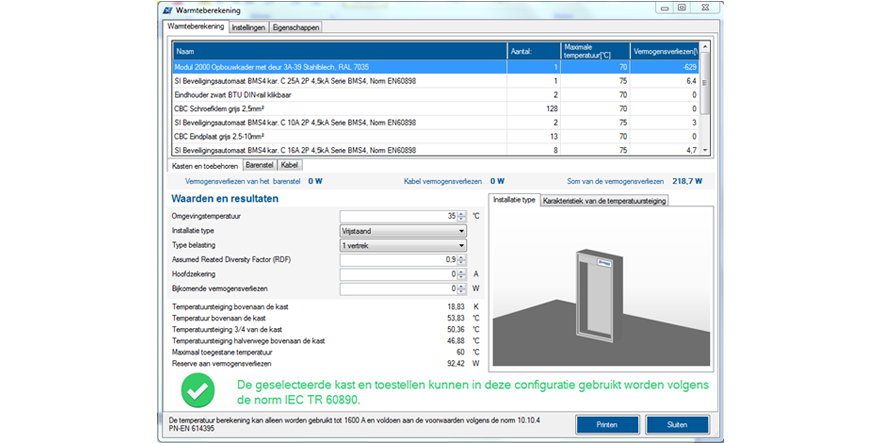Image resolution: width=880 pixels, height=443 pixels.
Task: Select the BMS4 kar. C 25A row
Action: click(x=436, y=81)
